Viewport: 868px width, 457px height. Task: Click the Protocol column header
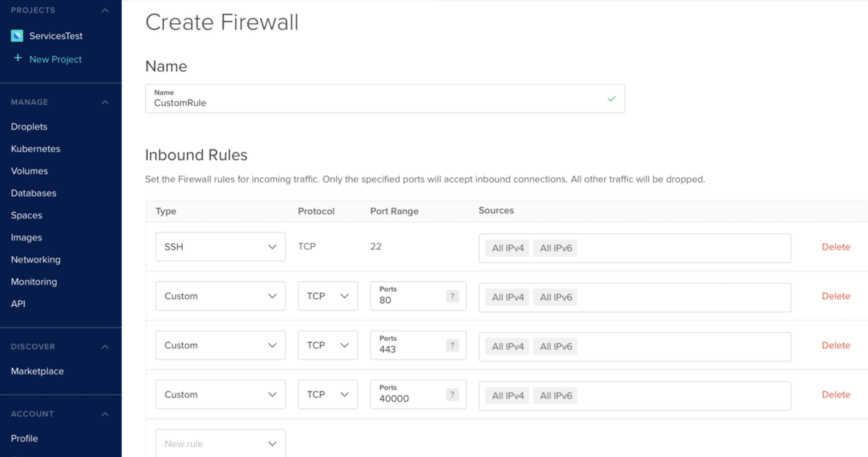(316, 211)
